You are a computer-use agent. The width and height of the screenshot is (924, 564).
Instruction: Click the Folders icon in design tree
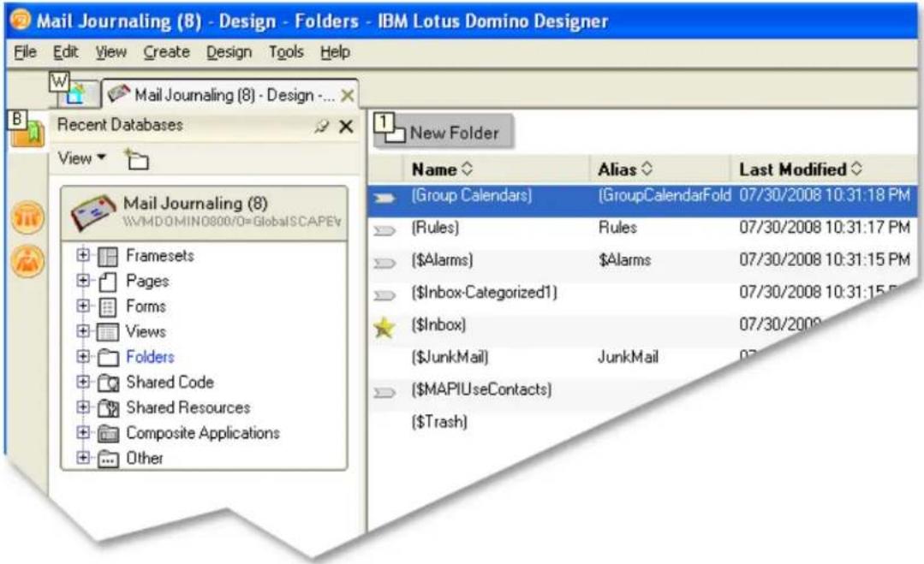108,358
